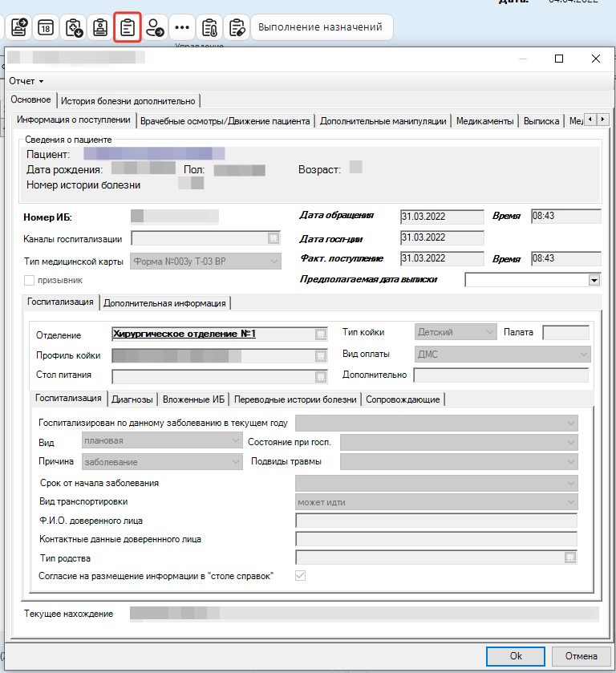This screenshot has height=673, width=616.
Task: Click the clipboard with pill icon
Action: pyautogui.click(x=237, y=27)
